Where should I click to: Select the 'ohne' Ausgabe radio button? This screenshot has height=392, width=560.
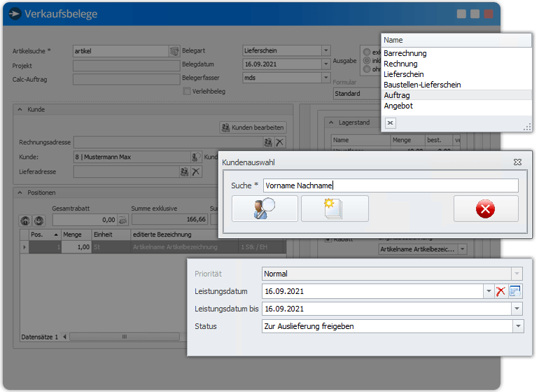click(x=367, y=69)
